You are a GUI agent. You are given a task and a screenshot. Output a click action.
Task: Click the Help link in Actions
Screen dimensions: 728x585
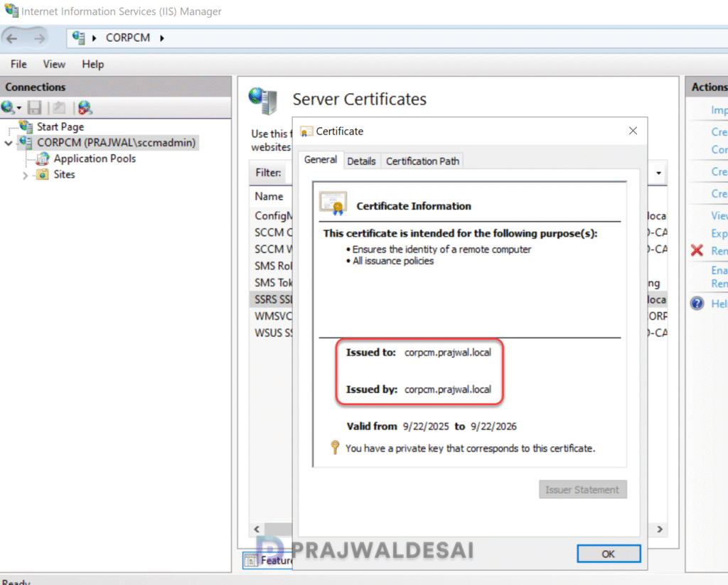coord(719,304)
